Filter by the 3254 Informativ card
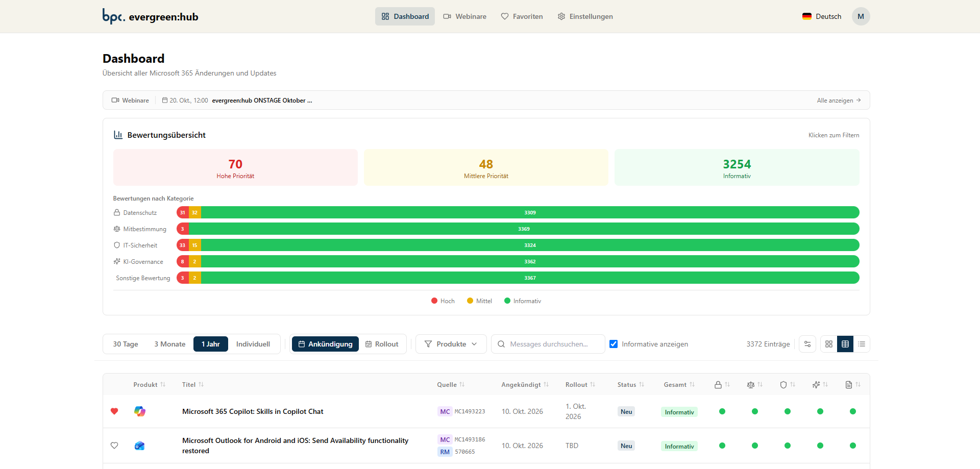Image resolution: width=980 pixels, height=469 pixels. tap(737, 167)
